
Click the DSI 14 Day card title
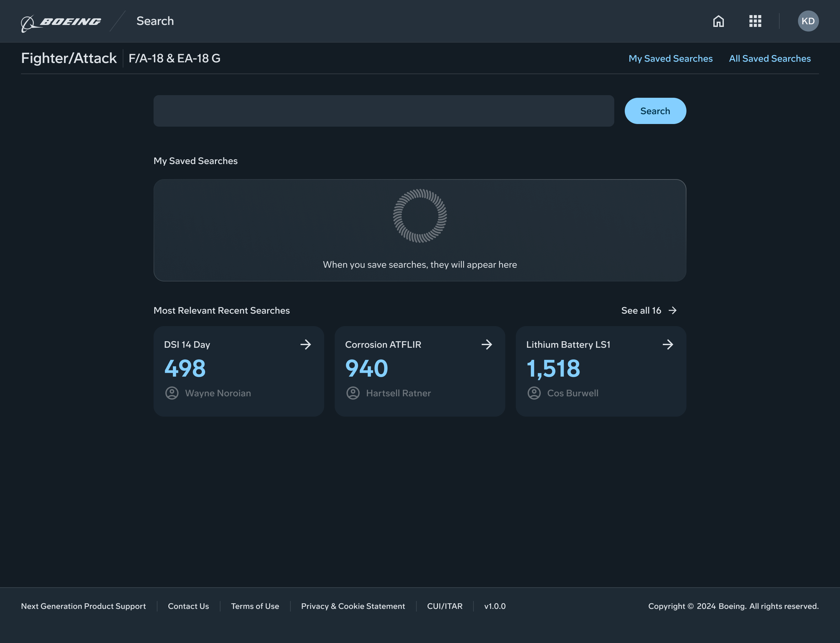187,344
